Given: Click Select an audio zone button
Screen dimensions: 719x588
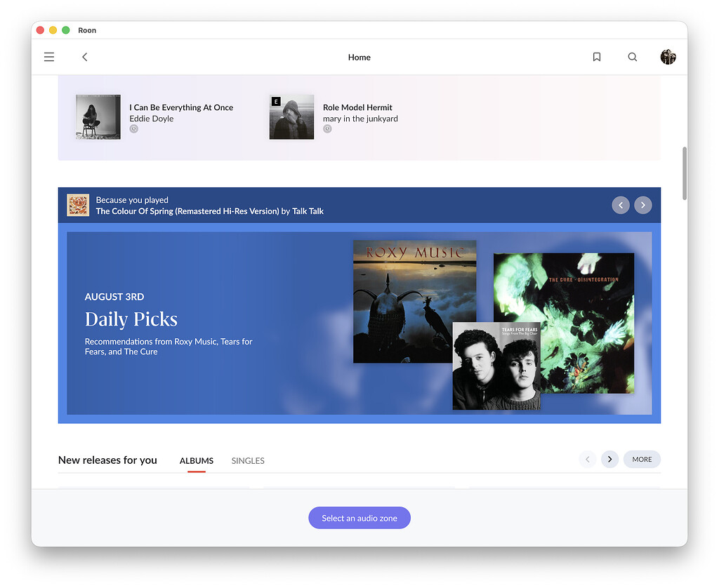Looking at the screenshot, I should (x=359, y=518).
